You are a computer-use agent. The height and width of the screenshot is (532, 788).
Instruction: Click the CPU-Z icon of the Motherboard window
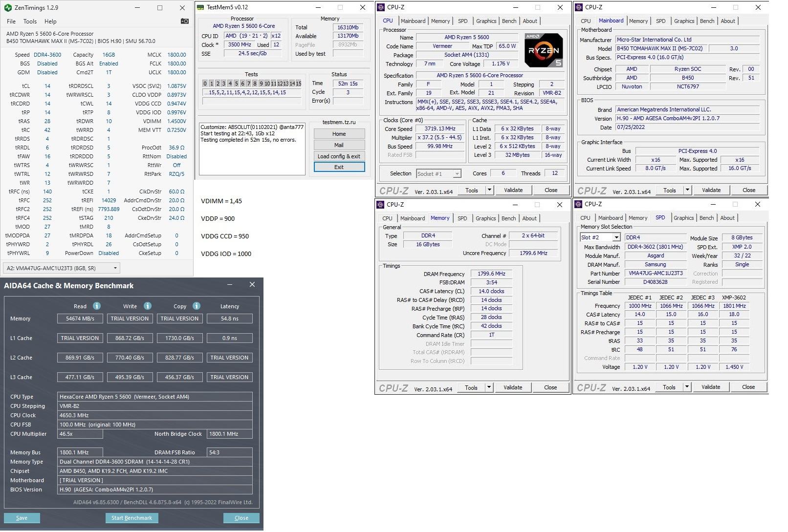pyautogui.click(x=579, y=7)
